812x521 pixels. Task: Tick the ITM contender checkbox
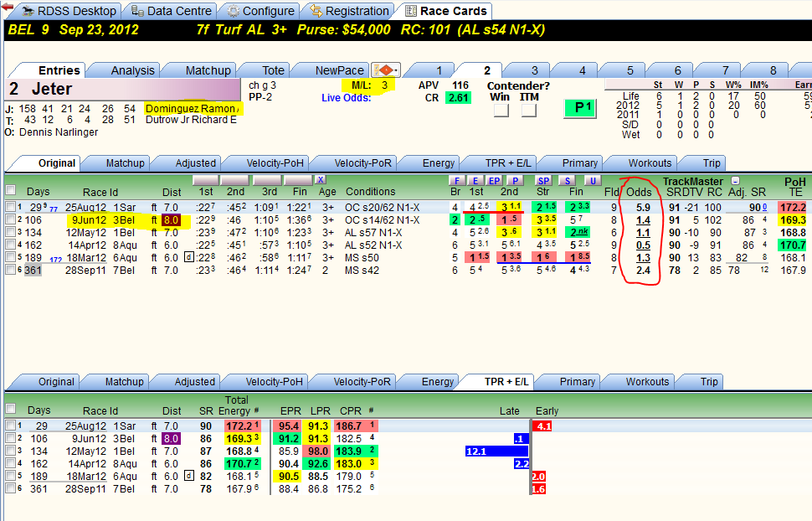529,110
